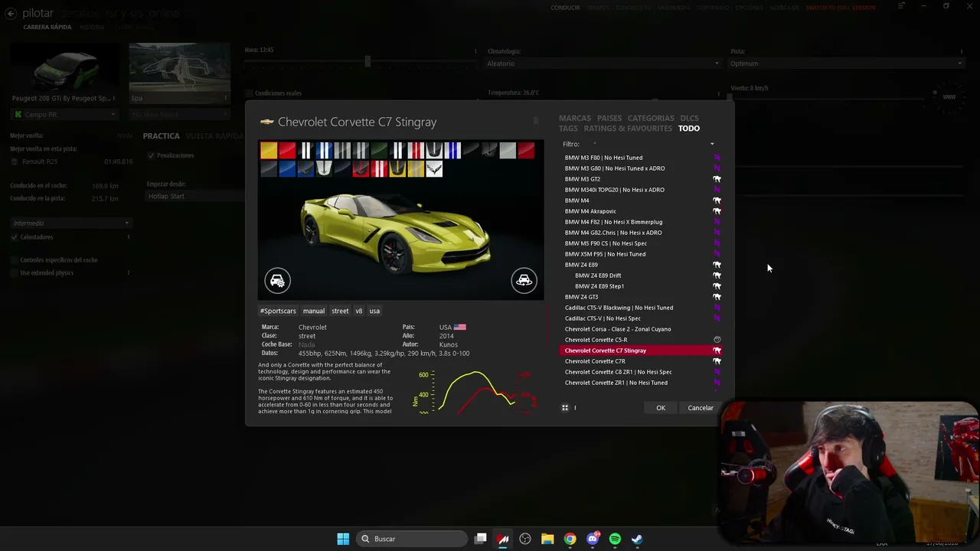Open the RATINGS & FAVOURITES tab
Viewport: 980px width, 551px height.
628,129
